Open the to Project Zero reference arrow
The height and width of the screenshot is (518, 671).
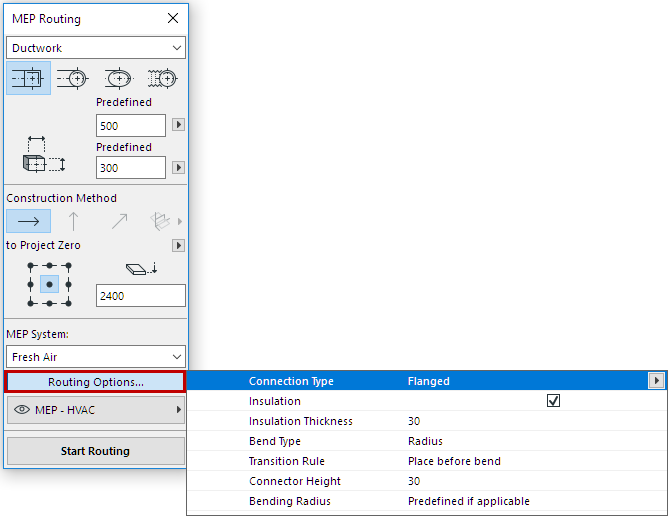178,245
